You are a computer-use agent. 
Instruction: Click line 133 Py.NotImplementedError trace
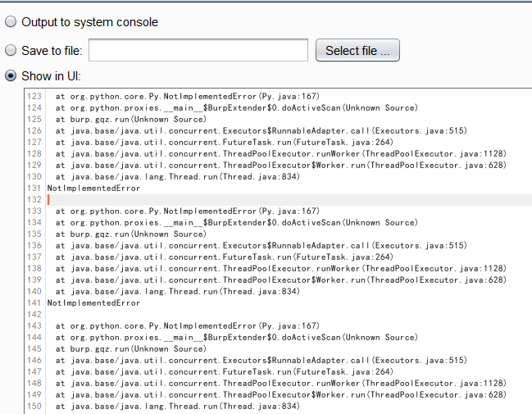(x=188, y=211)
